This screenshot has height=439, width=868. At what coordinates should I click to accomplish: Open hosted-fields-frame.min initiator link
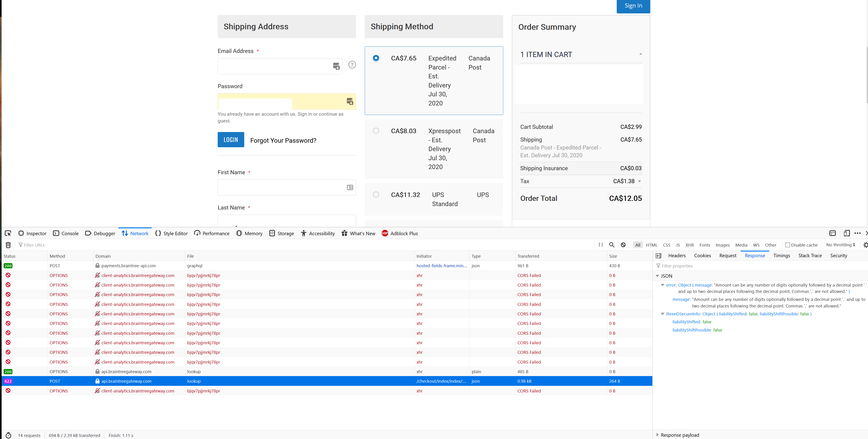[442, 266]
